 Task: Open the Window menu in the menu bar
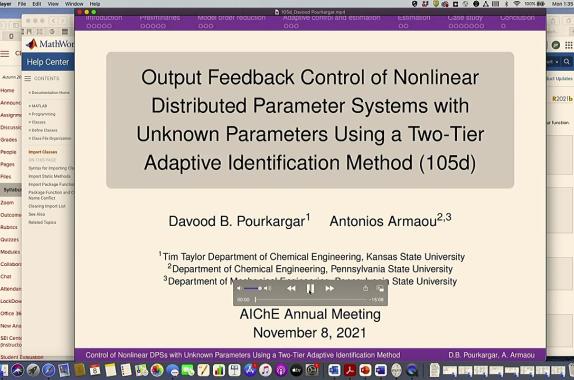(74, 4)
